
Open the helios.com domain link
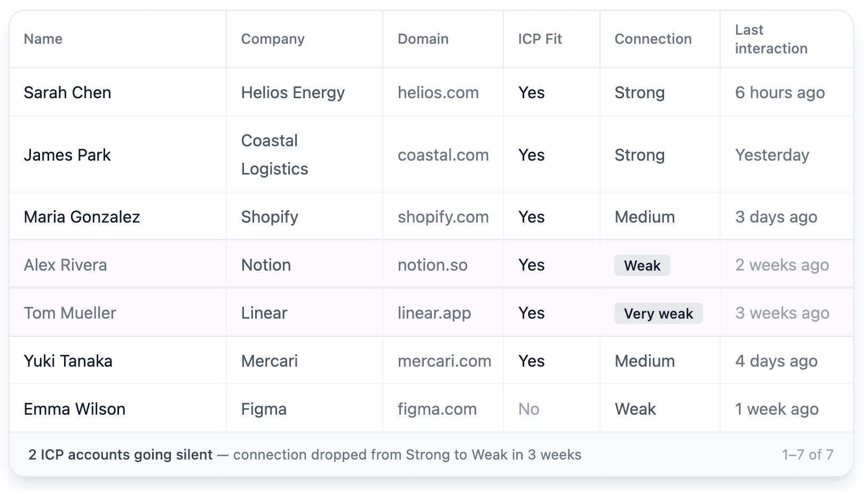coord(438,92)
